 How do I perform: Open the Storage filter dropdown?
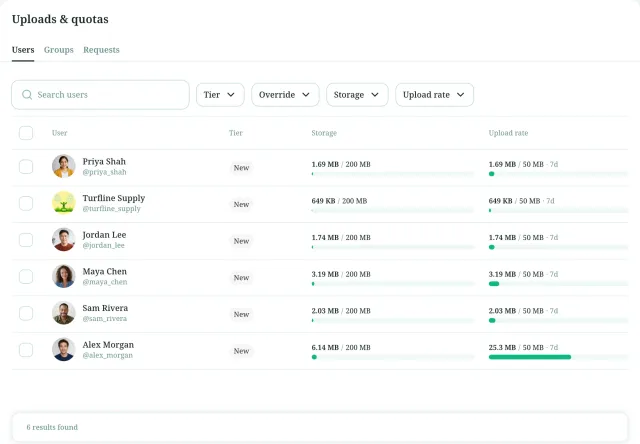pyautogui.click(x=357, y=95)
